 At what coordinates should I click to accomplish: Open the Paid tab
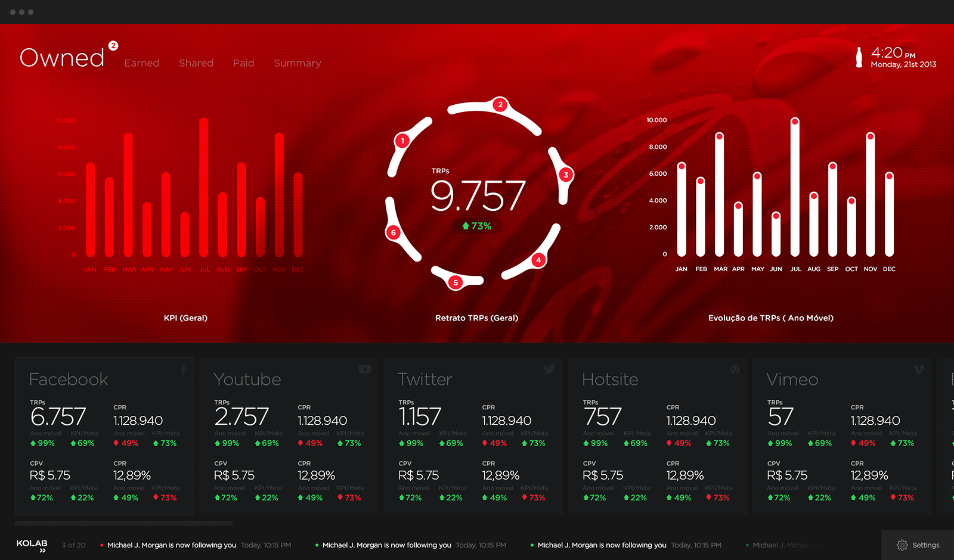(244, 63)
